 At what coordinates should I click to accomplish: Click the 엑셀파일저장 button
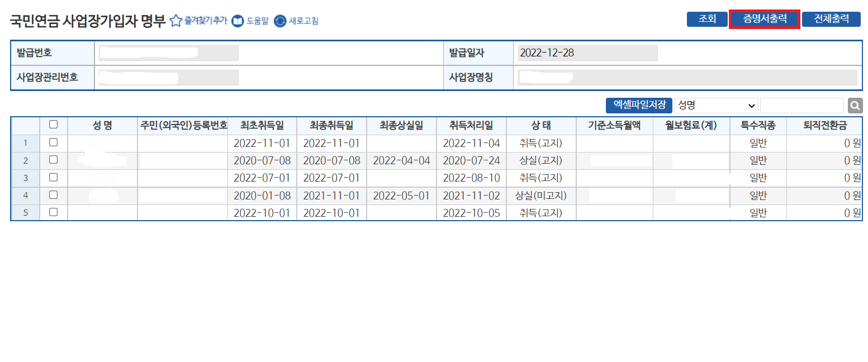(639, 105)
